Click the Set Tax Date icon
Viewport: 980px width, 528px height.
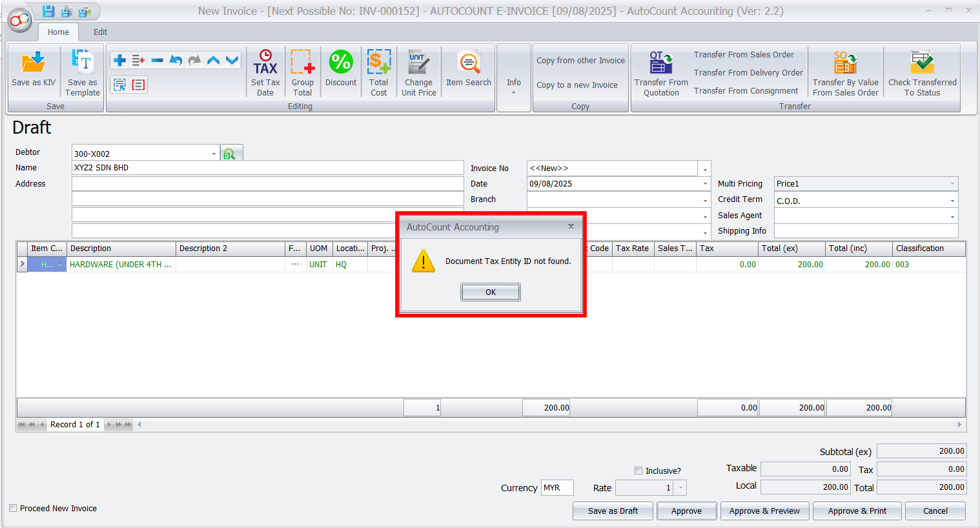pos(265,63)
